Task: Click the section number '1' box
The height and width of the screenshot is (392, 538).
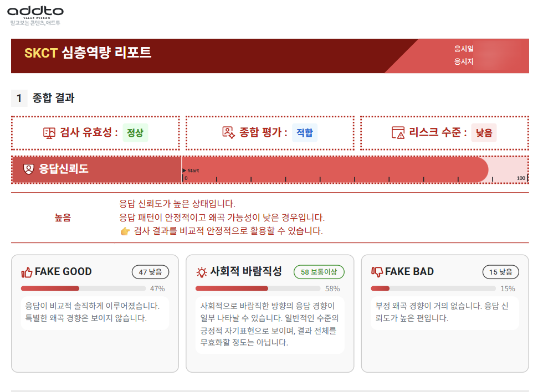Action: tap(19, 99)
